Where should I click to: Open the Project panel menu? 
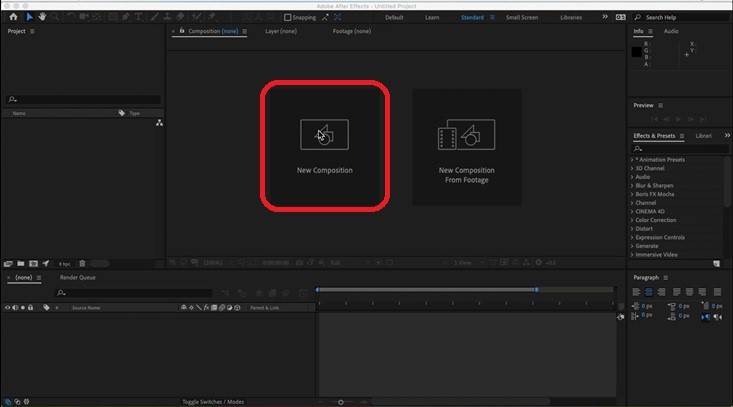(x=32, y=31)
